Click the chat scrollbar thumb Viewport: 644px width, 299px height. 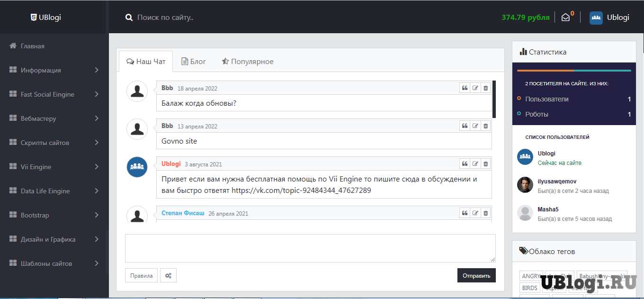pyautogui.click(x=494, y=99)
